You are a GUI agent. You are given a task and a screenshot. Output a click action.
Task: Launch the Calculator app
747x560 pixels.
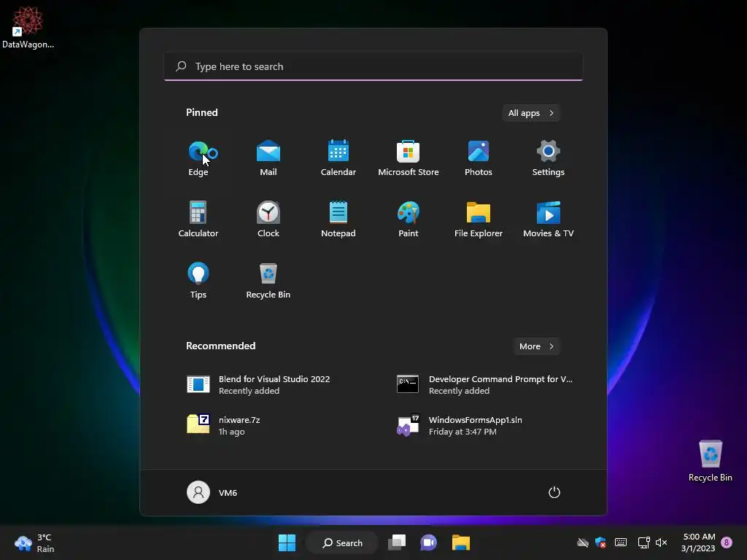198,219
